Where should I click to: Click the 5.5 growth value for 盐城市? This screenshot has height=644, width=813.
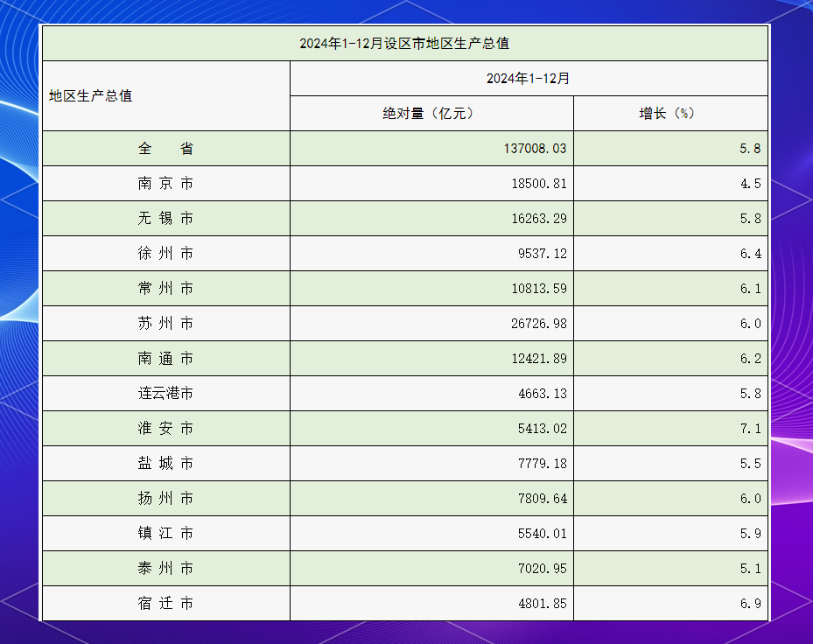tap(750, 464)
